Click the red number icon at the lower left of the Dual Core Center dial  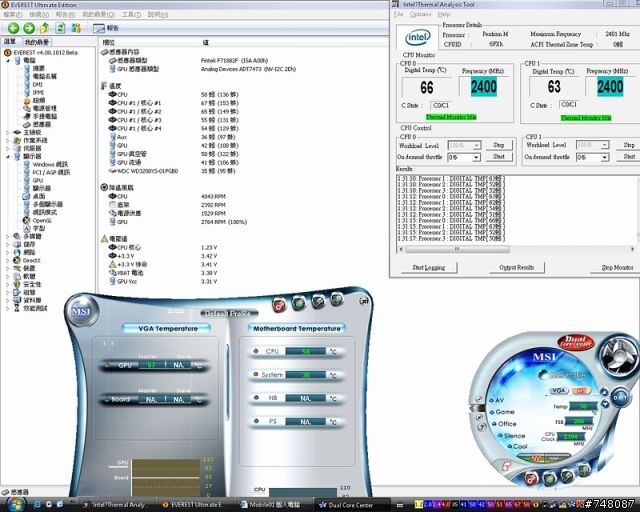[506, 465]
